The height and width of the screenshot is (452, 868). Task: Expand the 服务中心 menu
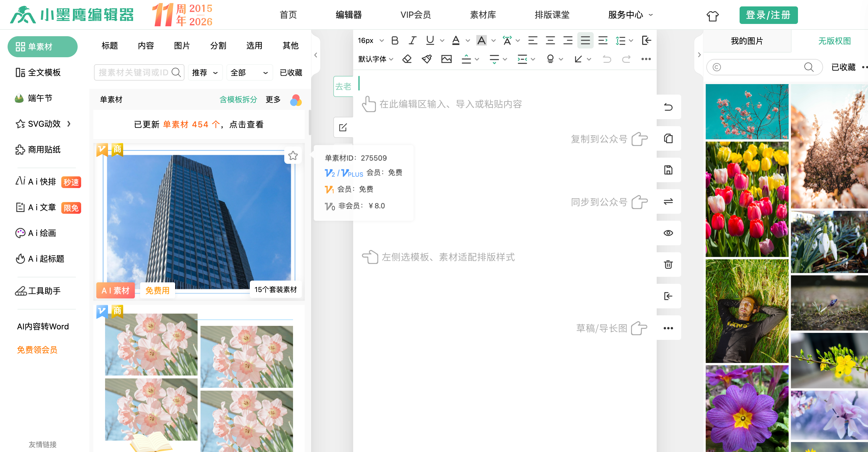pyautogui.click(x=630, y=15)
